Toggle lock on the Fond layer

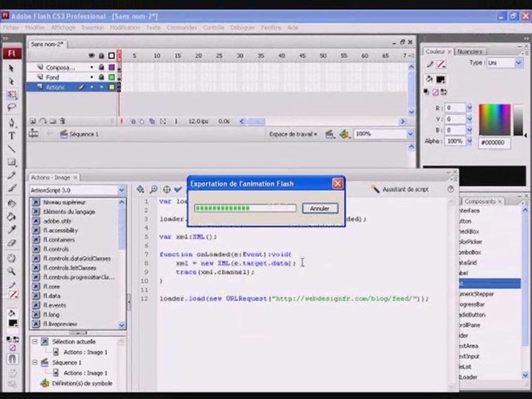(x=101, y=77)
